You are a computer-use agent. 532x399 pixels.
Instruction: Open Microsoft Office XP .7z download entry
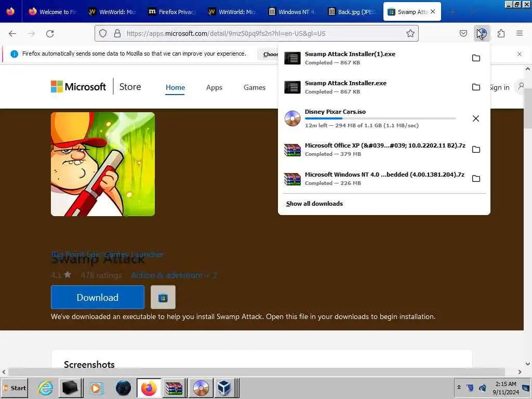pyautogui.click(x=374, y=150)
